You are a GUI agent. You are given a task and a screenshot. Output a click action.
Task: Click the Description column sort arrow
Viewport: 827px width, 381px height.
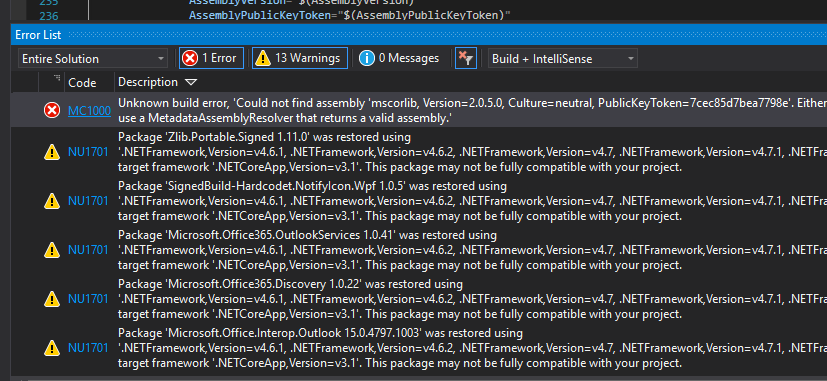tap(191, 82)
